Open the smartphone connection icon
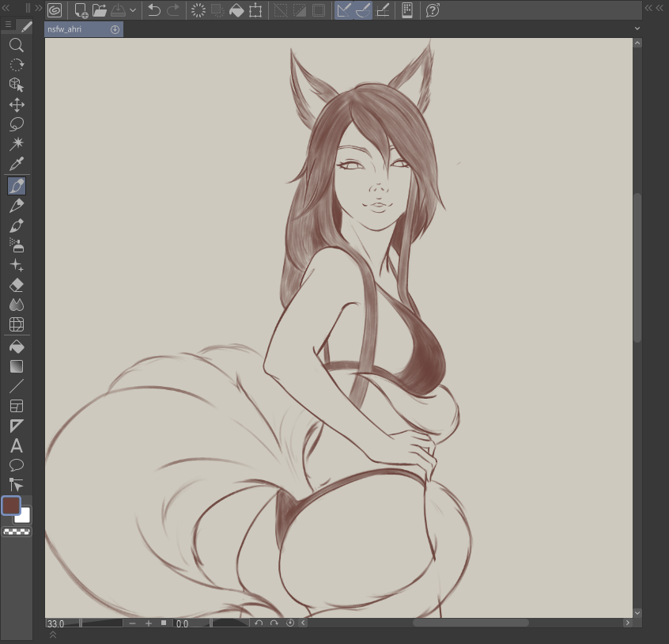 coord(407,10)
